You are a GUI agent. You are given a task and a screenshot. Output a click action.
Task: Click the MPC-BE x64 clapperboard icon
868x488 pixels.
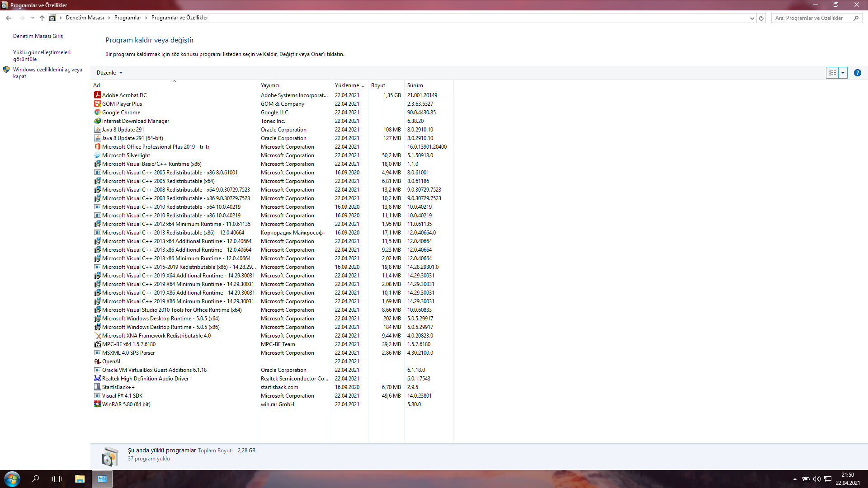tap(97, 344)
